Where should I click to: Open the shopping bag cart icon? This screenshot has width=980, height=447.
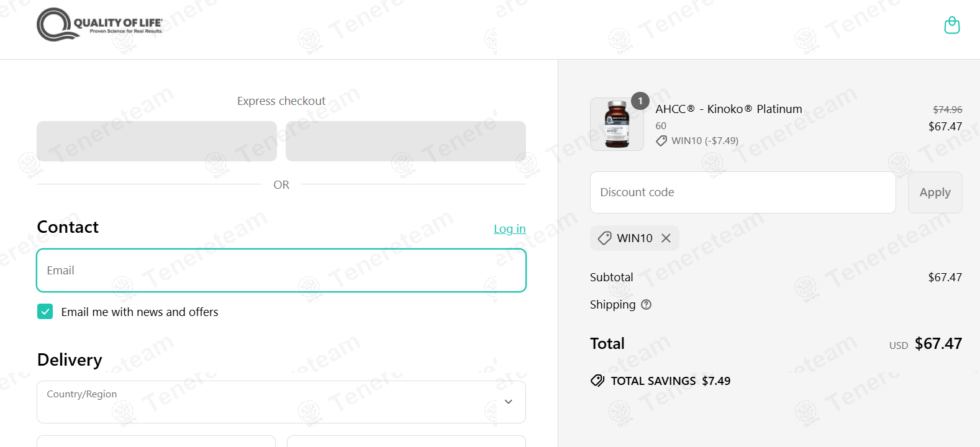coord(951,25)
